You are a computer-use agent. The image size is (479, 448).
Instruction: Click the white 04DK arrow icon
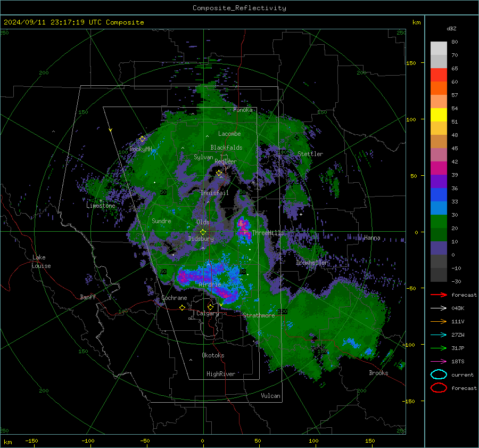pyautogui.click(x=439, y=308)
